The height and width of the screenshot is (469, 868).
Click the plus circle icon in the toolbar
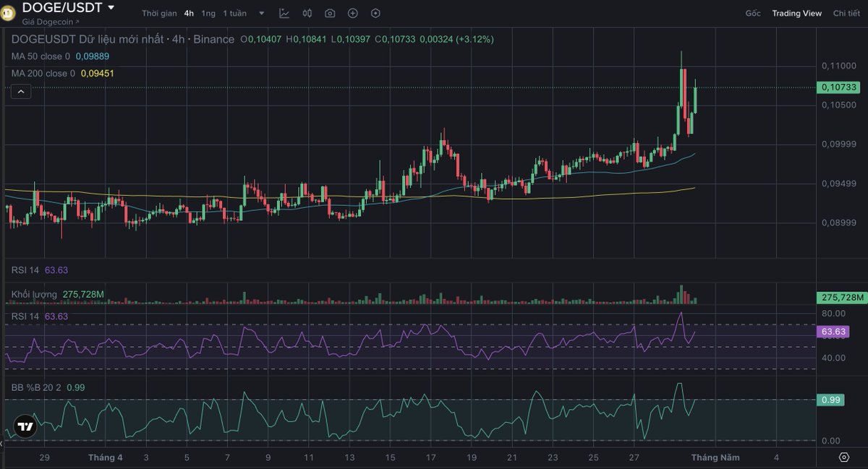[x=352, y=13]
